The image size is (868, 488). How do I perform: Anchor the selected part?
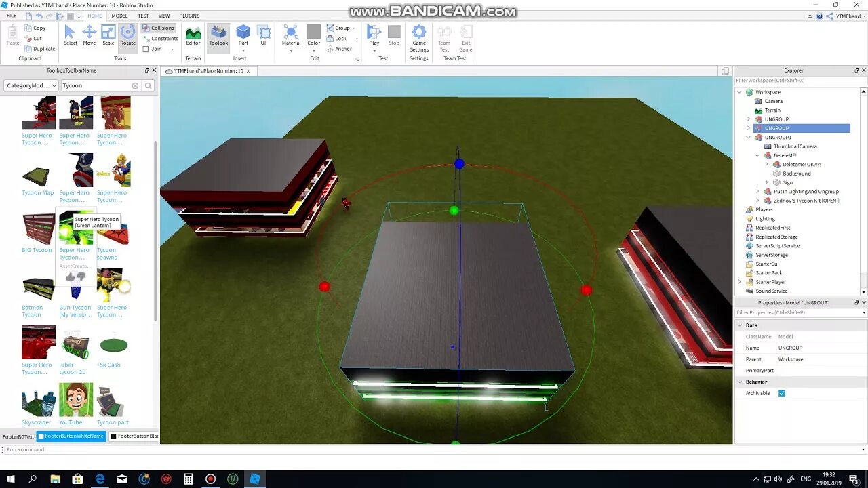pyautogui.click(x=339, y=49)
